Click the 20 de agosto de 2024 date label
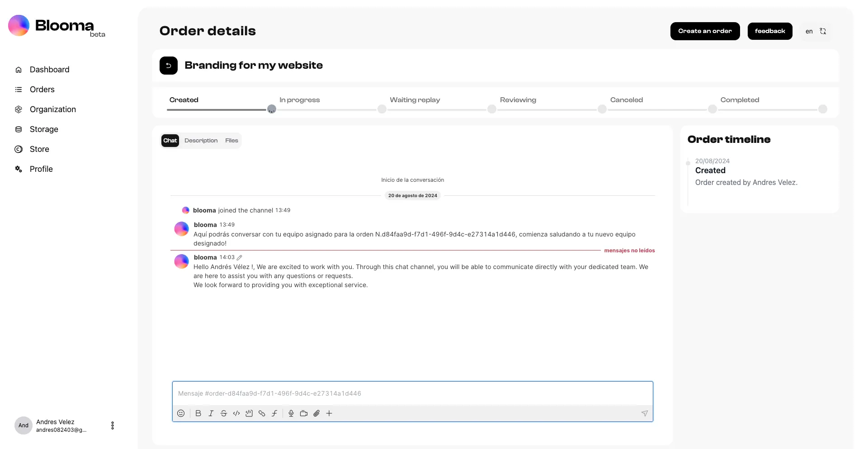Image resolution: width=868 pixels, height=449 pixels. coord(413,196)
